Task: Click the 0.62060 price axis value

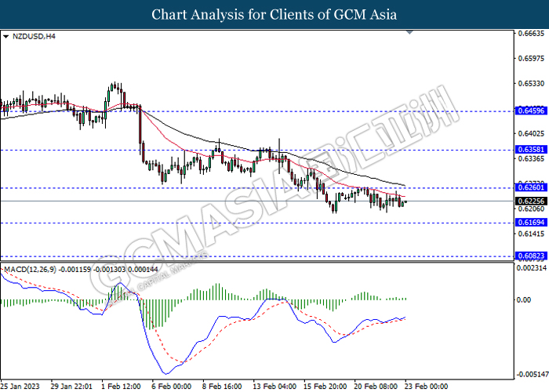Action: click(x=531, y=209)
